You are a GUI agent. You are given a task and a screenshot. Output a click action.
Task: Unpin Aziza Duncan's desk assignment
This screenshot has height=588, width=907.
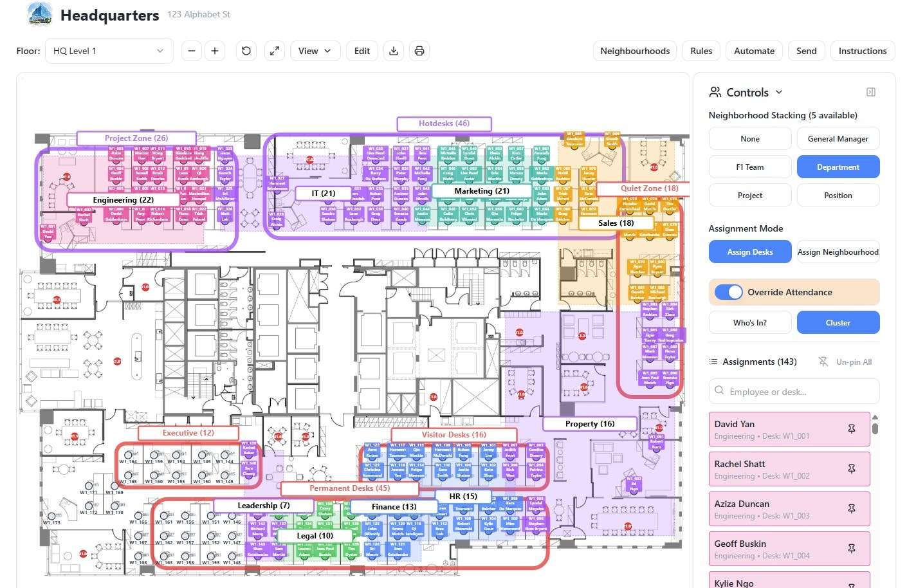(x=852, y=509)
